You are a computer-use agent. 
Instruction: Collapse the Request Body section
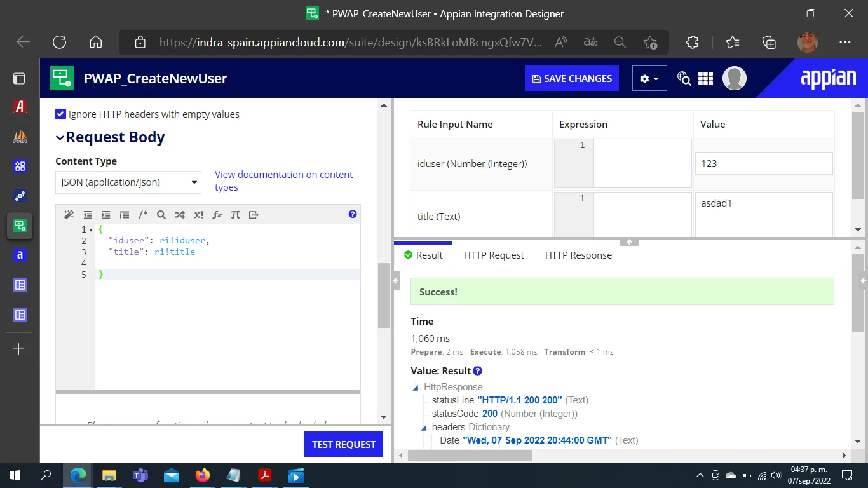pos(60,137)
